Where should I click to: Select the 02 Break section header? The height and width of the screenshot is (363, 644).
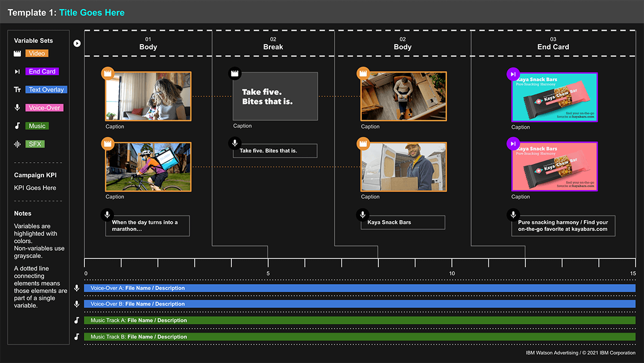273,43
